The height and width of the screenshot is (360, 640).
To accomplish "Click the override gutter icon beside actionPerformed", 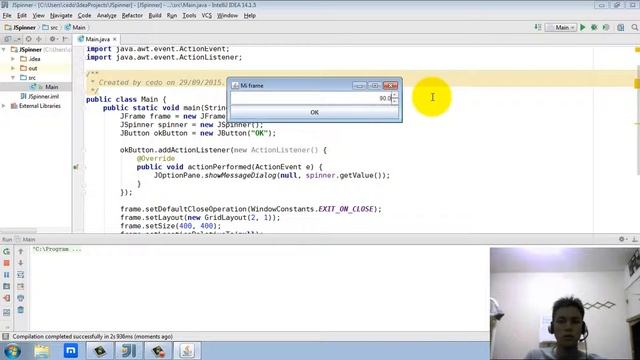I will (76, 167).
